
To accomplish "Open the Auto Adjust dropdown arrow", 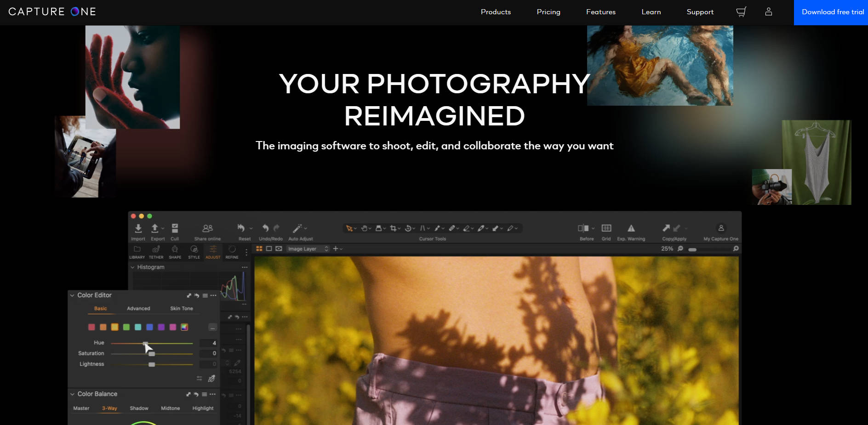I will point(305,228).
